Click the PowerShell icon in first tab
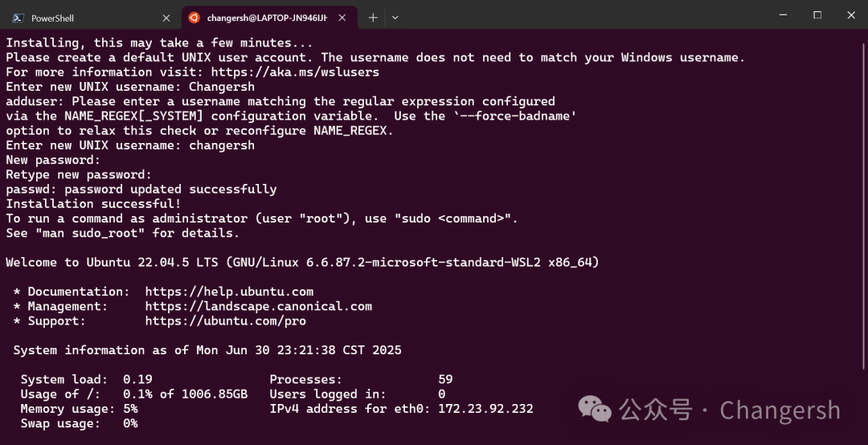The width and height of the screenshot is (868, 445). tap(18, 18)
